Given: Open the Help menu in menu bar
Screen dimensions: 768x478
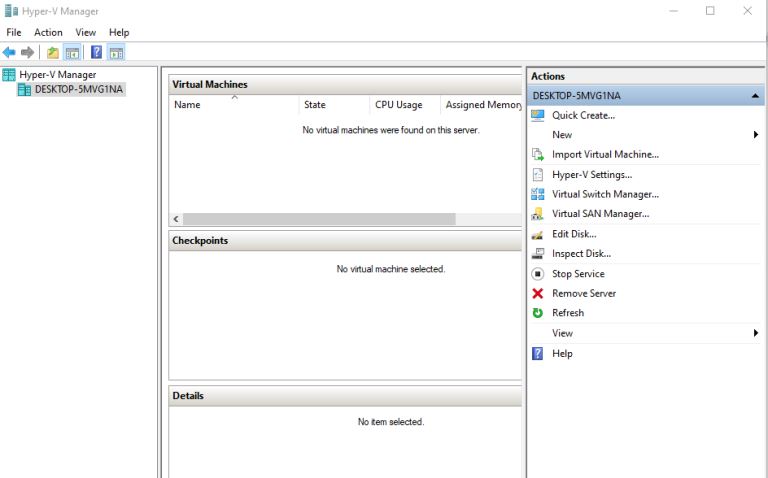Looking at the screenshot, I should [x=119, y=32].
